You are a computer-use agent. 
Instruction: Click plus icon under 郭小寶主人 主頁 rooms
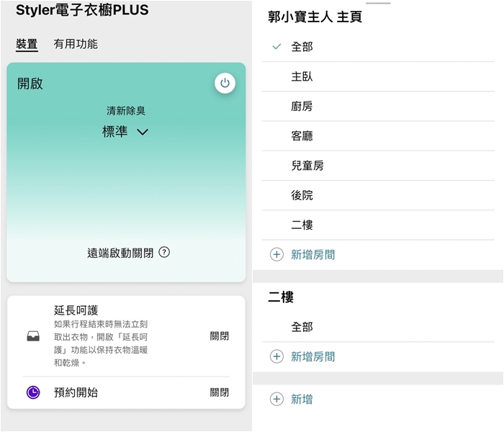pyautogui.click(x=276, y=254)
